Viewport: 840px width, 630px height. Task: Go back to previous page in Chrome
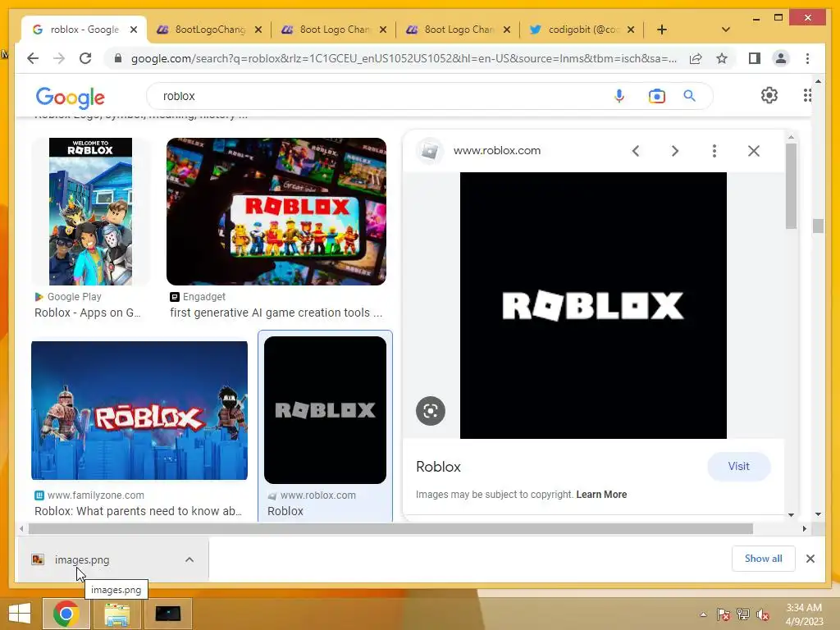click(33, 58)
